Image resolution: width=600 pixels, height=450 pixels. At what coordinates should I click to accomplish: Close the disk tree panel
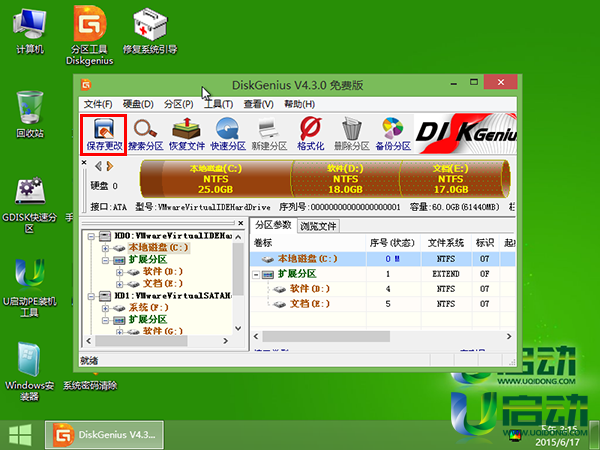(x=241, y=223)
